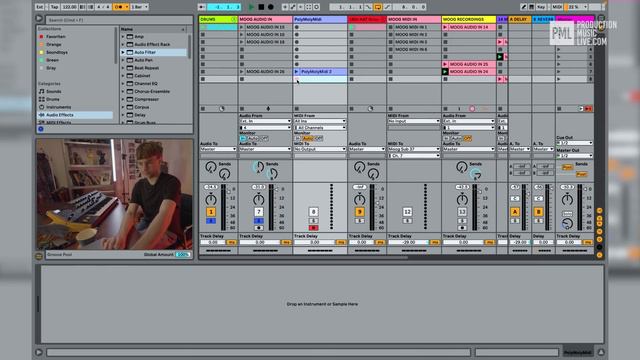The height and width of the screenshot is (360, 640).
Task: Adjust the DRUMS track pan knob
Action: pos(211,200)
